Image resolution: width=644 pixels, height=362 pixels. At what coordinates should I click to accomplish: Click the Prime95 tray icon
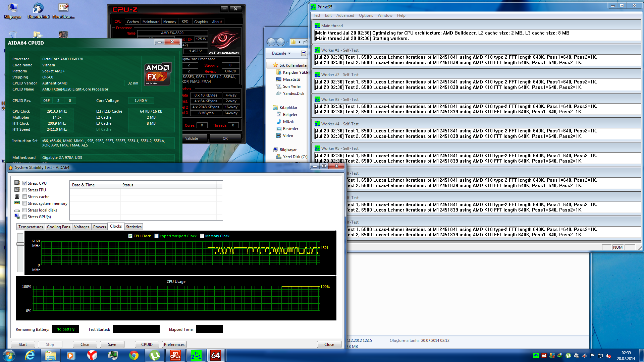536,356
